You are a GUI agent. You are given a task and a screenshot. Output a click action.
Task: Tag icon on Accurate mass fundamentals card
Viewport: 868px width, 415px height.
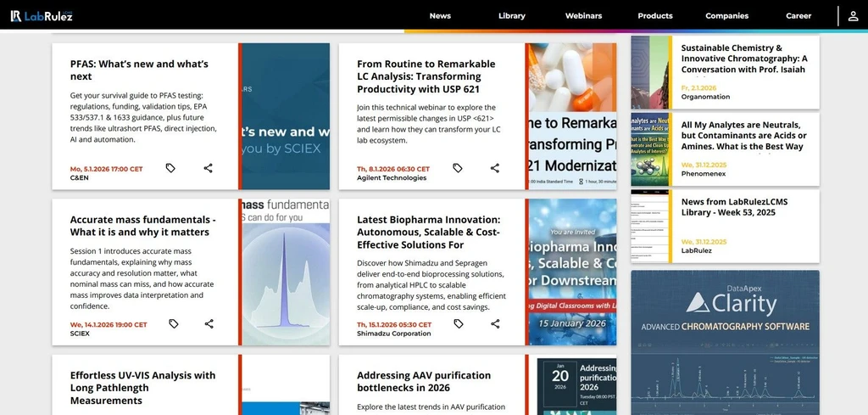point(173,323)
